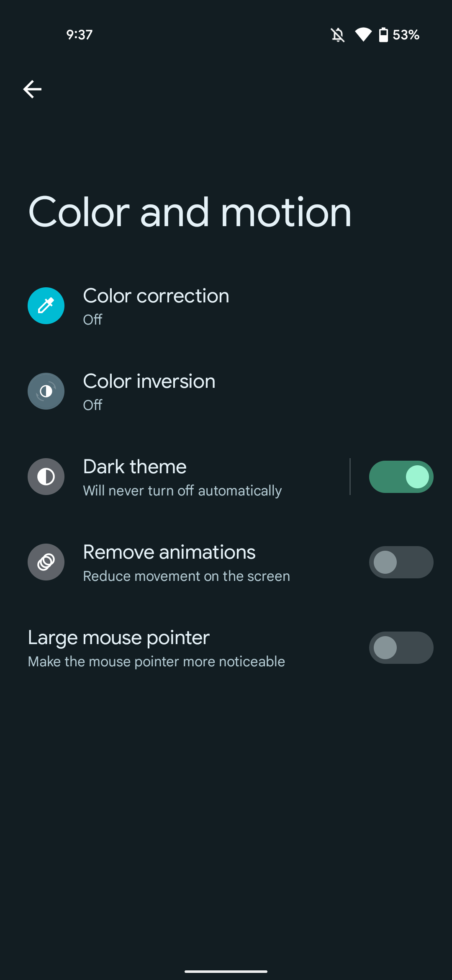Open Color inversion settings
Viewport: 452px width, 980px height.
pyautogui.click(x=226, y=391)
